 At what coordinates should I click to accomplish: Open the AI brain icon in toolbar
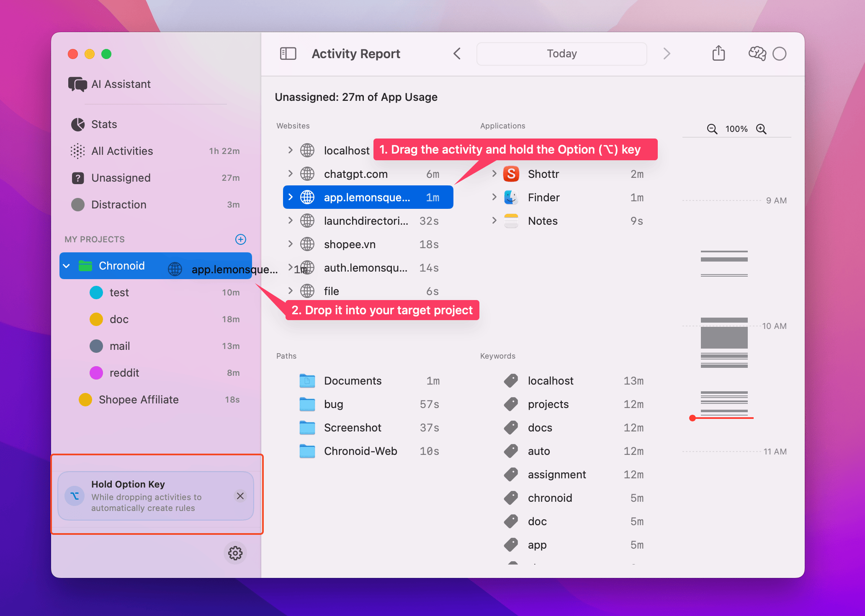[x=757, y=54]
